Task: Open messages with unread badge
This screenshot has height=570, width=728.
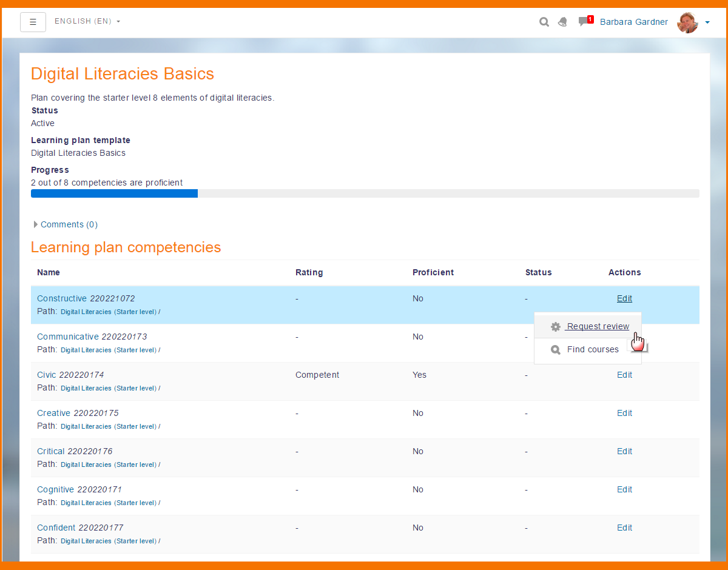Action: pos(584,22)
